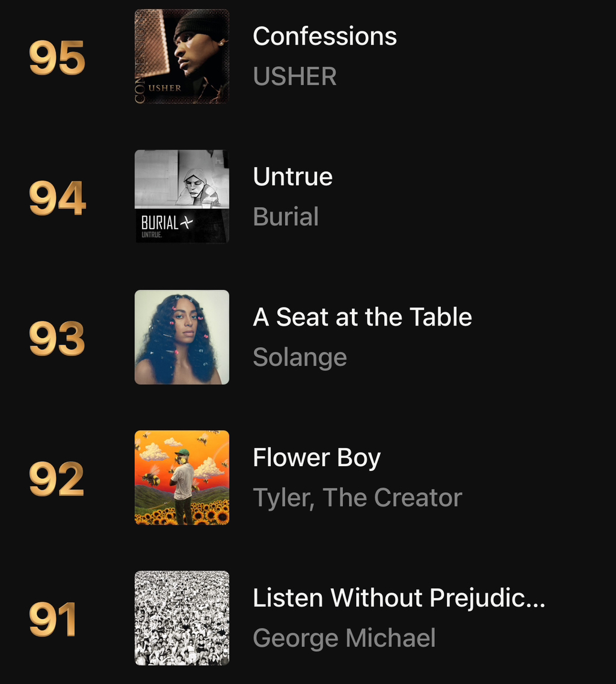This screenshot has height=684, width=616.
Task: Click the Untrue album title
Action: 293,177
